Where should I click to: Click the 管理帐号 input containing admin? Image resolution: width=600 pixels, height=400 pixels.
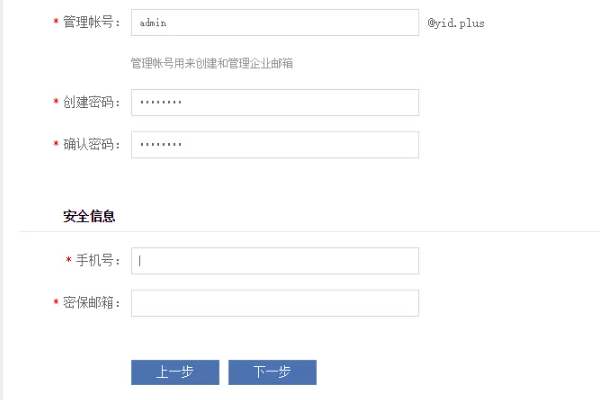274,22
